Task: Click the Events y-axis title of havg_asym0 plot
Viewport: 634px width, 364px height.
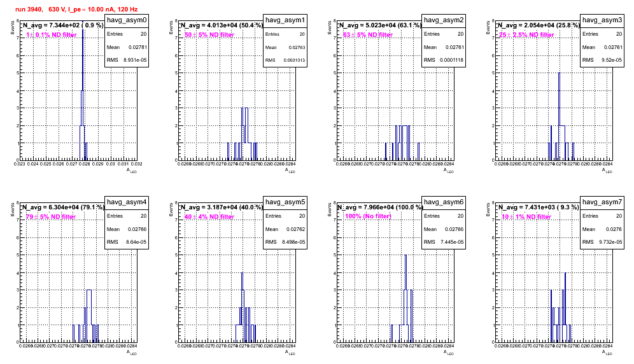Action: 12,27
